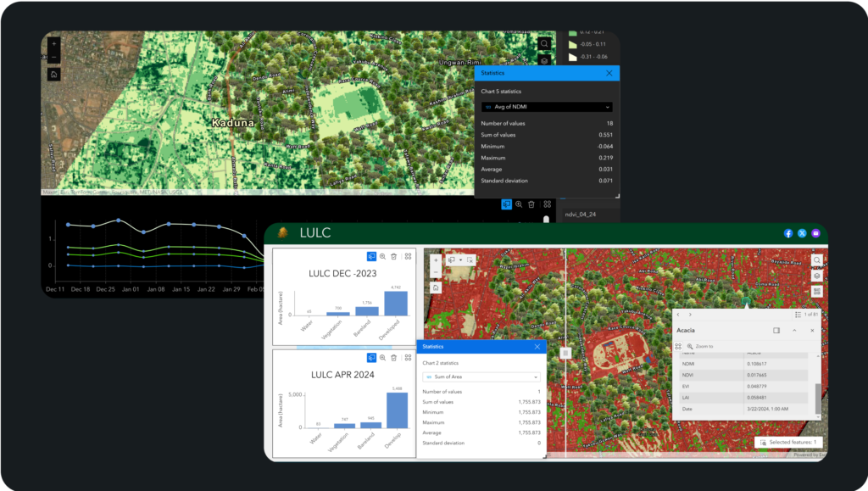Open the '1 of 81' feature list
Image resolution: width=868 pixels, height=491 pixels.
[806, 315]
